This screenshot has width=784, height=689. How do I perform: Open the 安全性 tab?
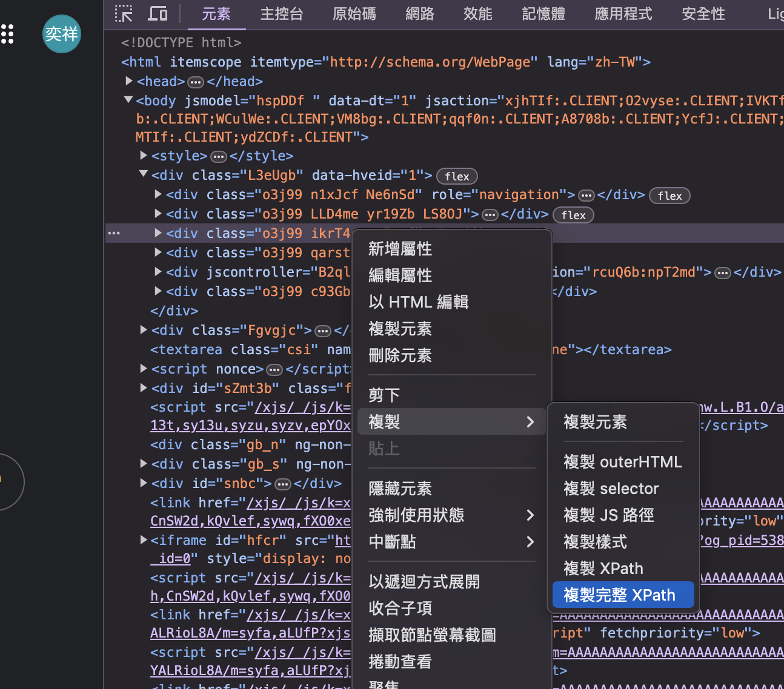point(703,14)
